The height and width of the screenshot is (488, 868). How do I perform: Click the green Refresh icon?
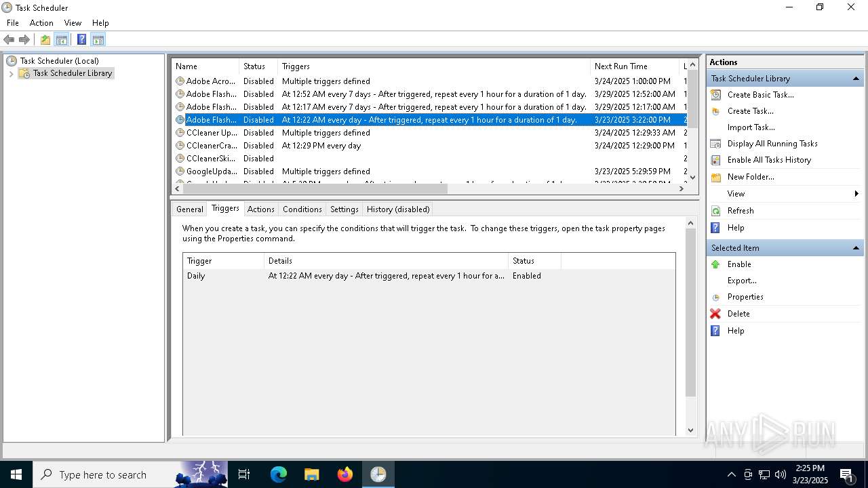click(715, 211)
